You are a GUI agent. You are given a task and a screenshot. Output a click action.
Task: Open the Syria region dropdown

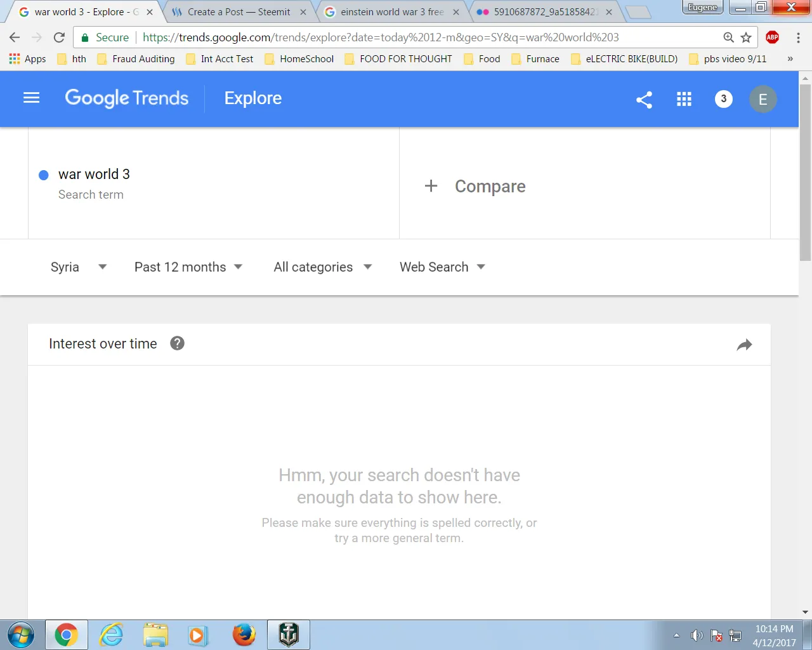(x=79, y=267)
